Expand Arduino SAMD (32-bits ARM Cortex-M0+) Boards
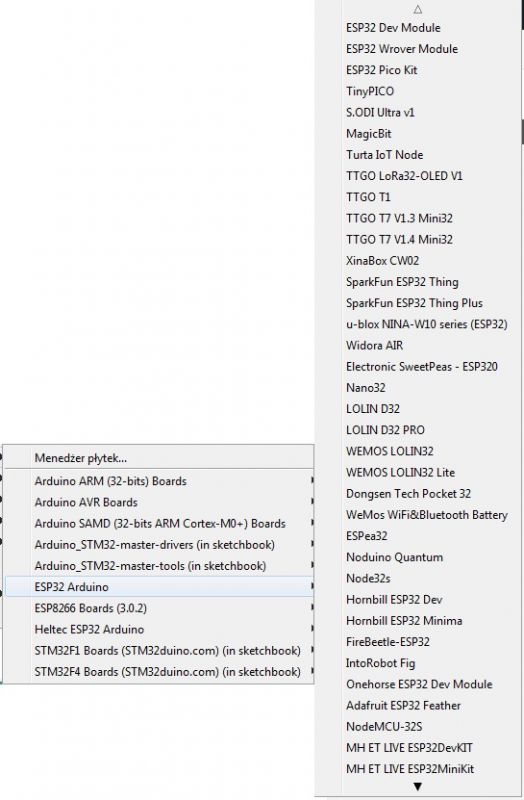Image resolution: width=524 pixels, height=800 pixels. 159,523
